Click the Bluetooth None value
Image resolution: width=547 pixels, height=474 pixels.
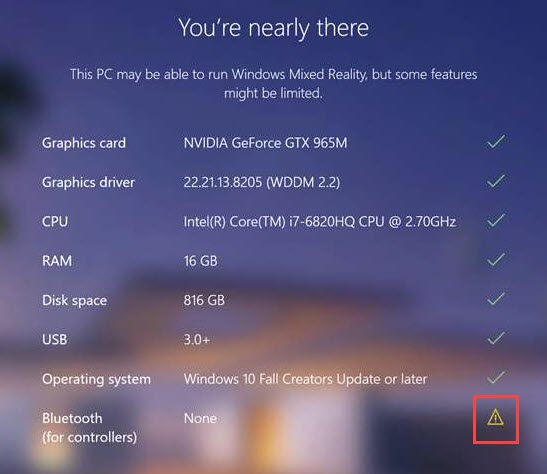pos(200,418)
